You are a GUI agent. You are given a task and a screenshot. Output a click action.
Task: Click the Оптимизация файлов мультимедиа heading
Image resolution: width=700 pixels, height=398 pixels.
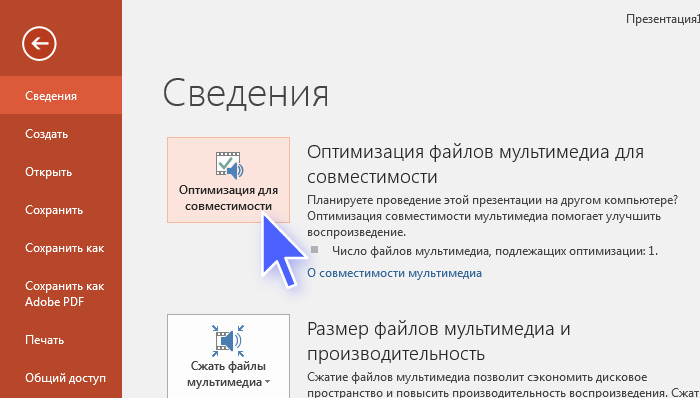pyautogui.click(x=475, y=164)
